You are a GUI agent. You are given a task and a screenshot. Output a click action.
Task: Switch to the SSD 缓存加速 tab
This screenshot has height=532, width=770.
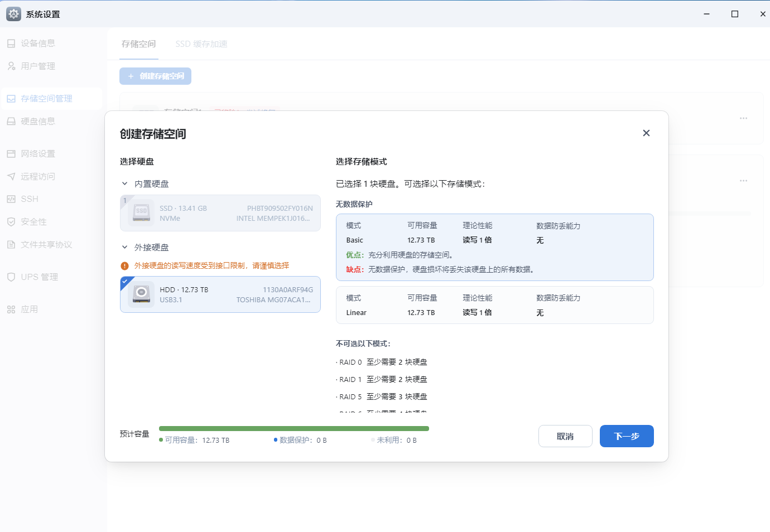click(201, 44)
